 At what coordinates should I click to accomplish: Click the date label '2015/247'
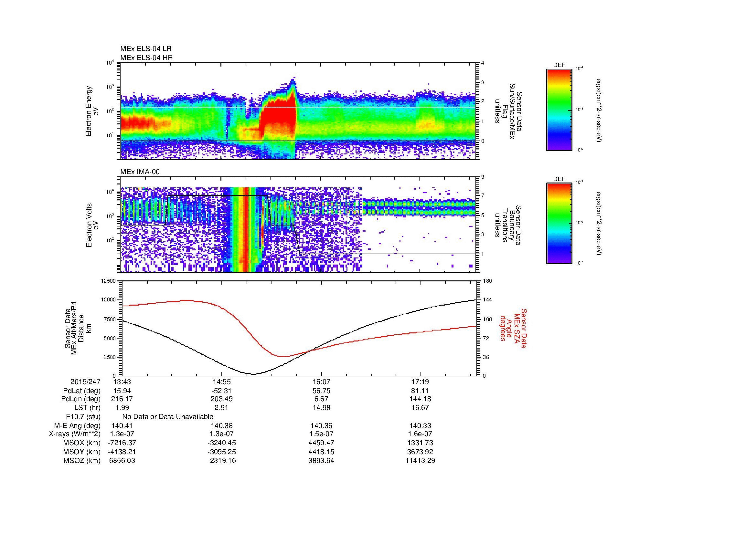pyautogui.click(x=85, y=382)
